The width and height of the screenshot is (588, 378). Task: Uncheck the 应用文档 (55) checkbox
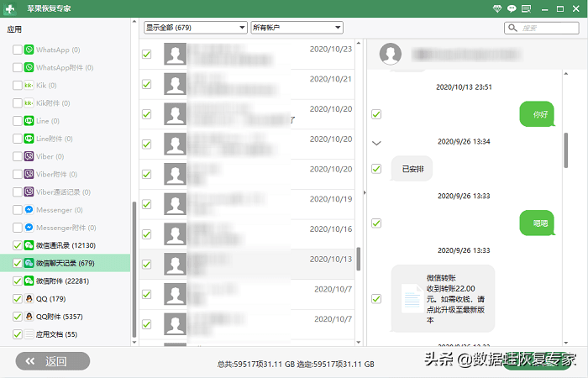tap(18, 334)
